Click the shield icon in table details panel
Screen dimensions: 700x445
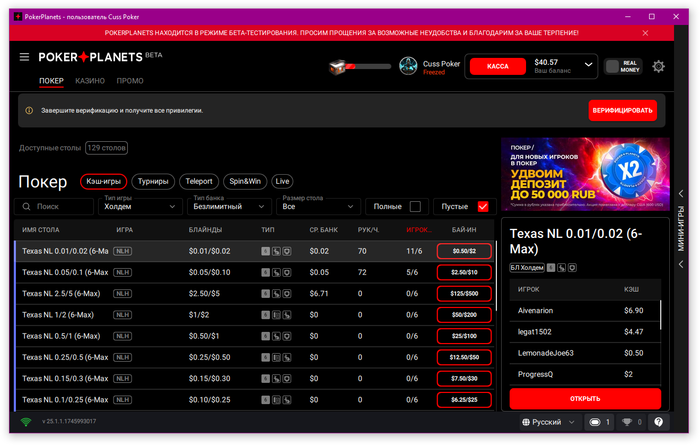coord(572,268)
